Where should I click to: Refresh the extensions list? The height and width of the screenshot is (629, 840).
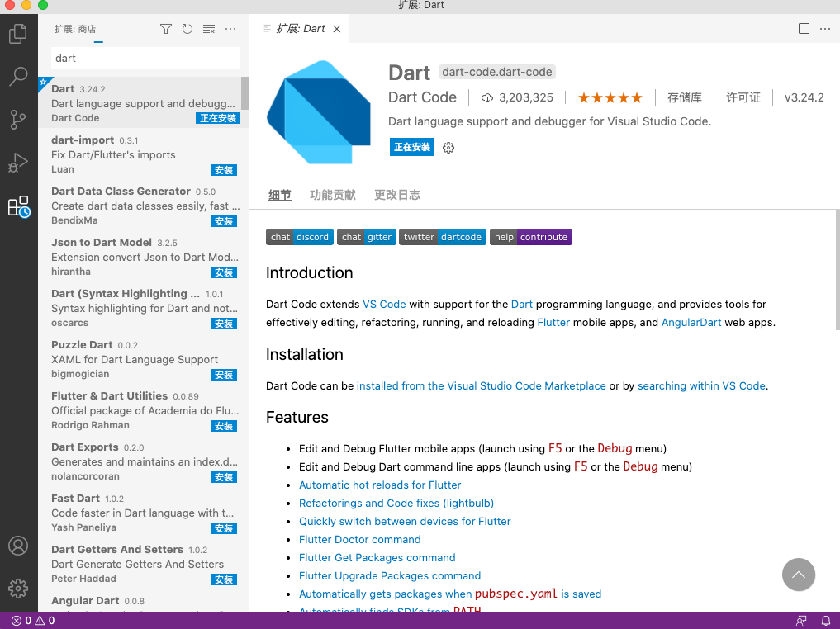[187, 29]
